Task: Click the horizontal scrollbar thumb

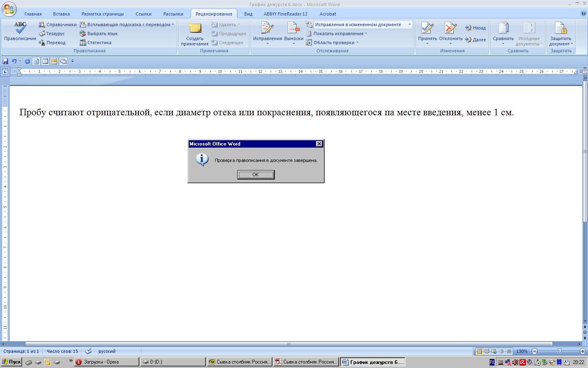Action: coord(289,344)
